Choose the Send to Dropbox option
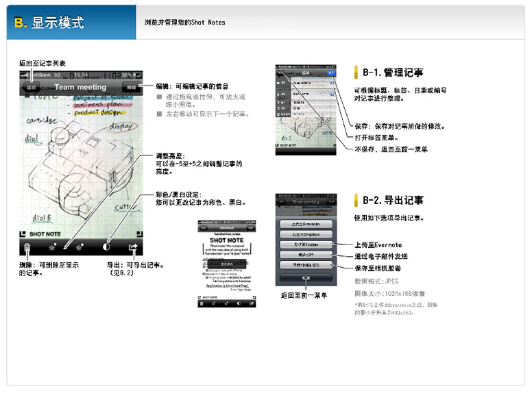Image resolution: width=532 pixels, height=404 pixels. 306,234
